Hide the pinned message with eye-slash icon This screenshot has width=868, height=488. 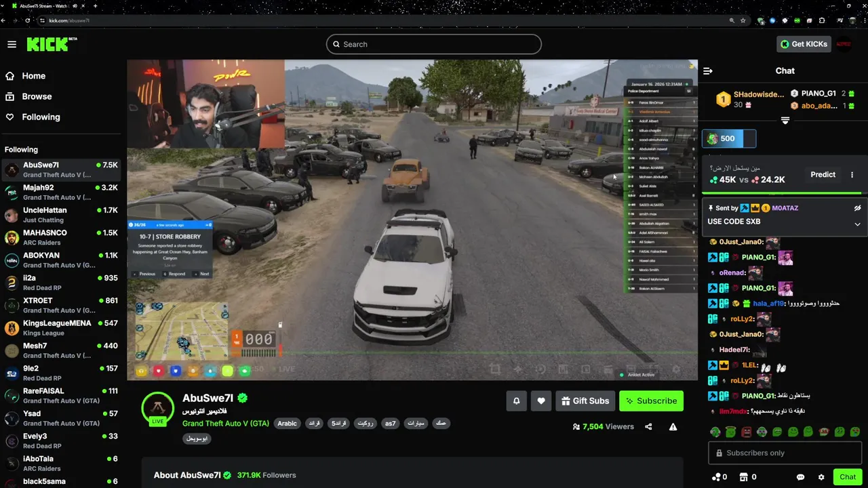[857, 208]
